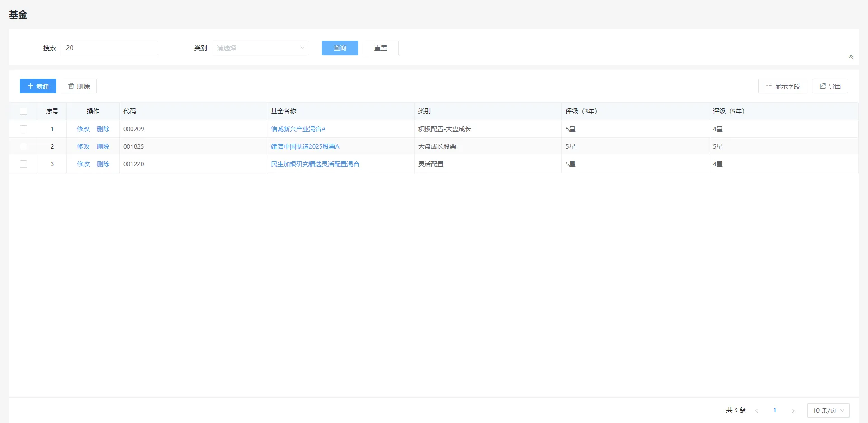The width and height of the screenshot is (868, 423).
Task: Open fund link 建信中国制造2025股票A
Action: pos(305,146)
